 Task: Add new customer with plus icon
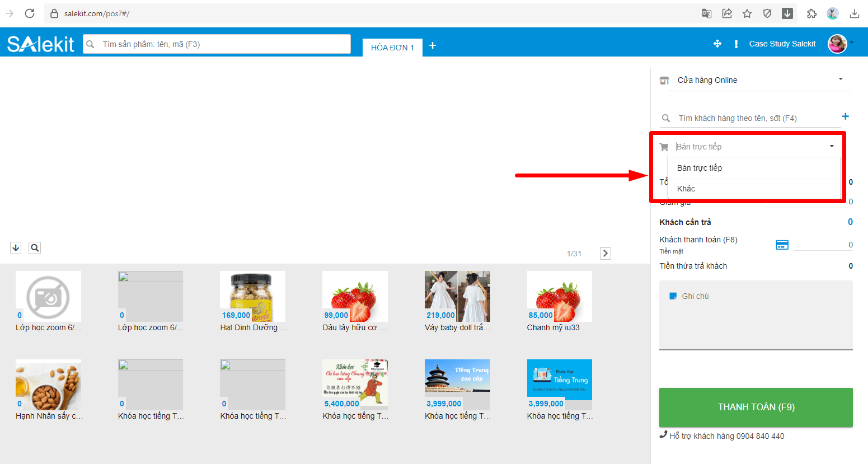pyautogui.click(x=845, y=116)
